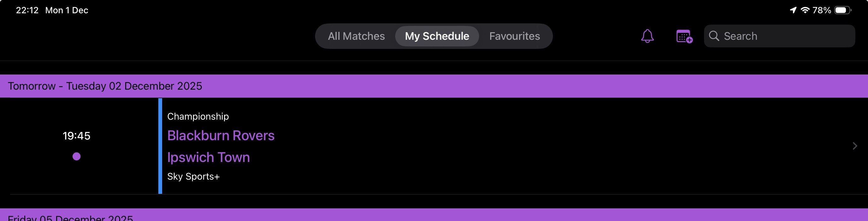Click into the Search field
This screenshot has width=868, height=221.
tap(785, 36)
